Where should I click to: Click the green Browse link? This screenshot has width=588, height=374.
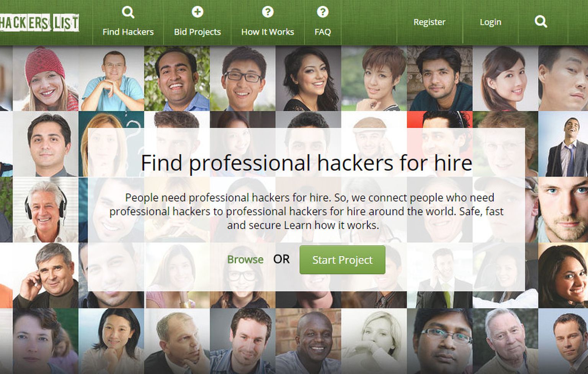[x=245, y=259]
